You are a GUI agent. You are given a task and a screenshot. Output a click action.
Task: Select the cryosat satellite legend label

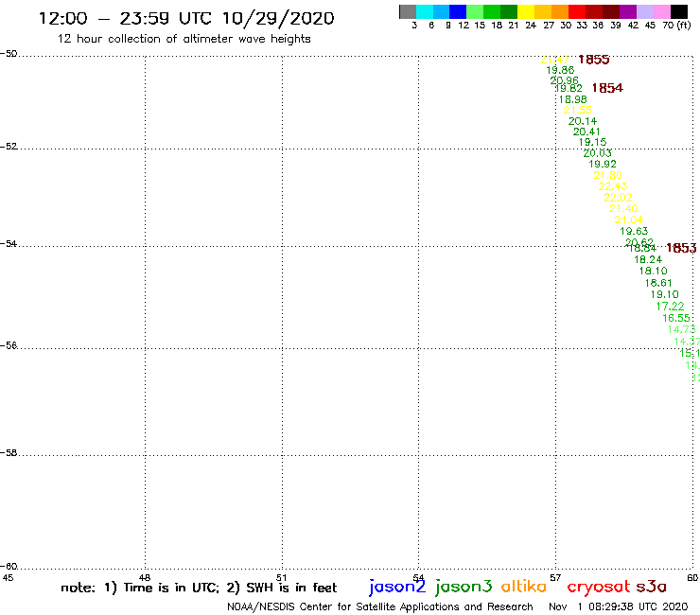coord(599,588)
